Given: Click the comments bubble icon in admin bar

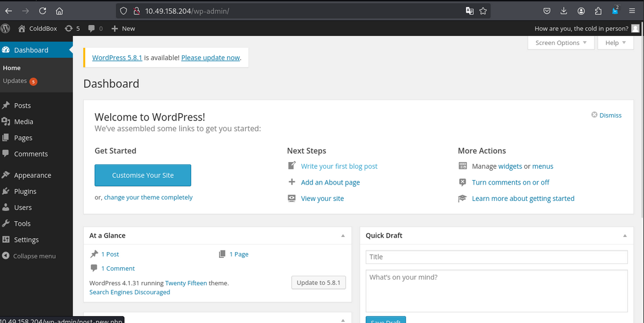Looking at the screenshot, I should [95, 28].
